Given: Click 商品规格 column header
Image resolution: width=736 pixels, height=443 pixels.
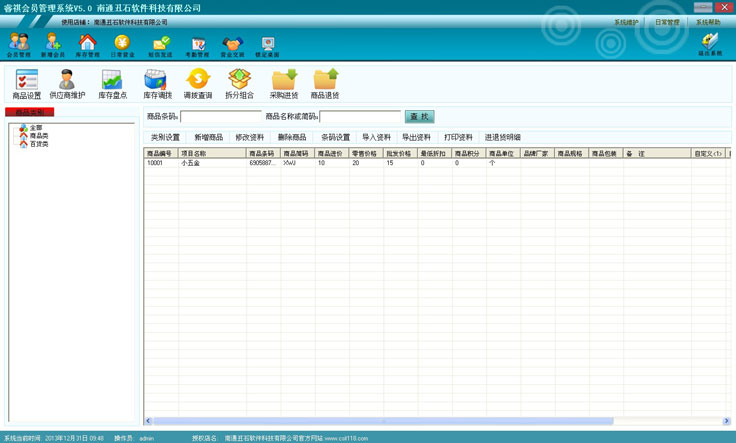Looking at the screenshot, I should tap(572, 153).
